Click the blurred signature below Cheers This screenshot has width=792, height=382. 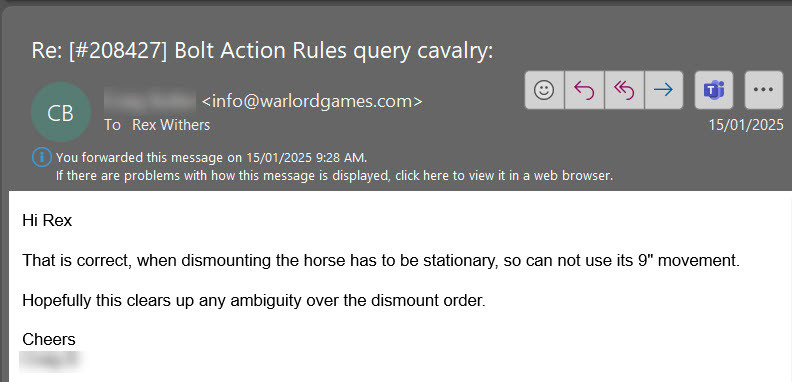(51, 361)
